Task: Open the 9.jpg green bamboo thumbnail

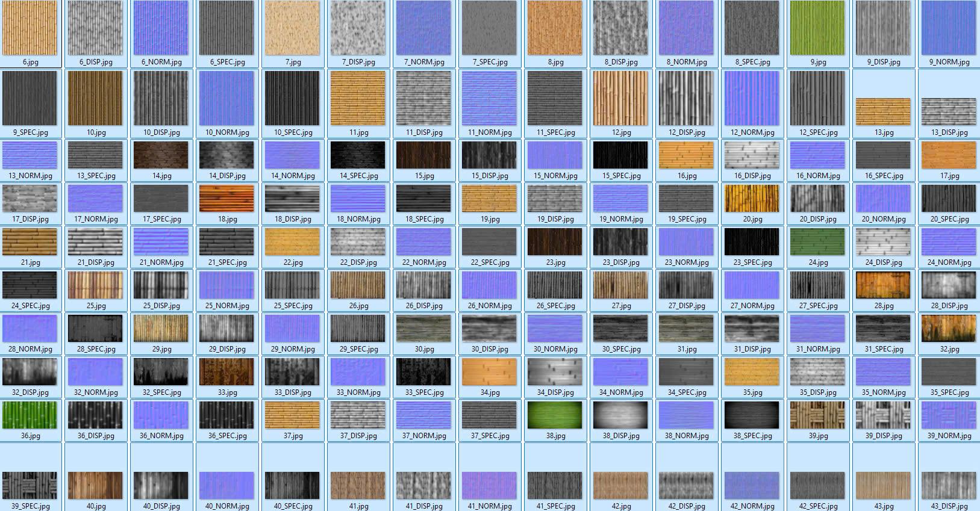Action: [x=817, y=28]
